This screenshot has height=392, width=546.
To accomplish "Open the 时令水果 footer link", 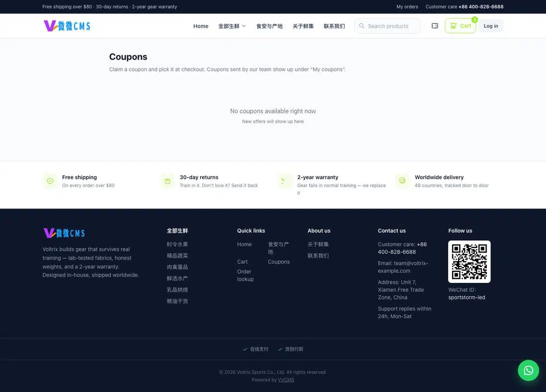I will click(x=177, y=245).
